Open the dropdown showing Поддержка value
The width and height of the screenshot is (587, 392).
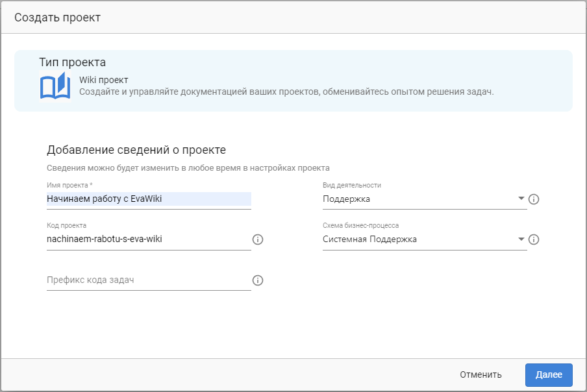click(419, 199)
